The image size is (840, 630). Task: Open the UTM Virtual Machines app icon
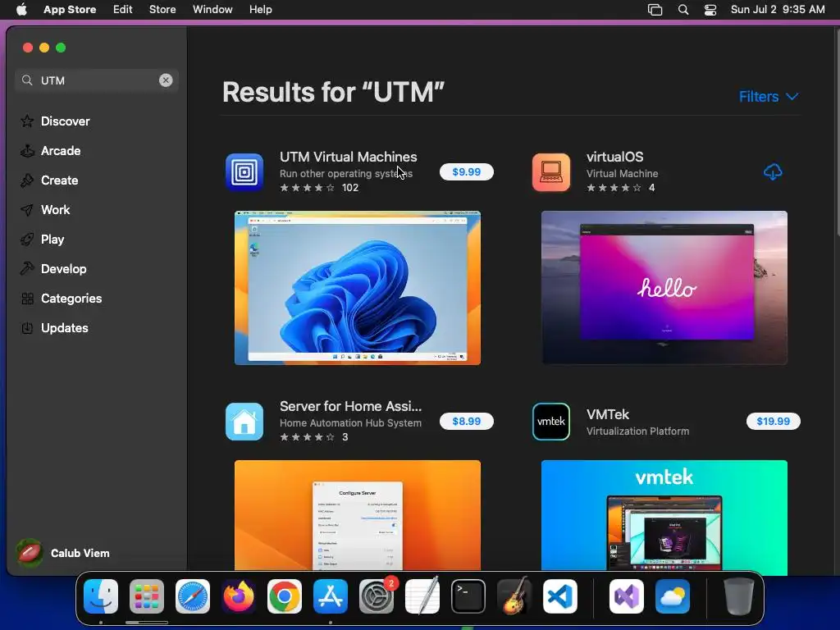tap(244, 172)
